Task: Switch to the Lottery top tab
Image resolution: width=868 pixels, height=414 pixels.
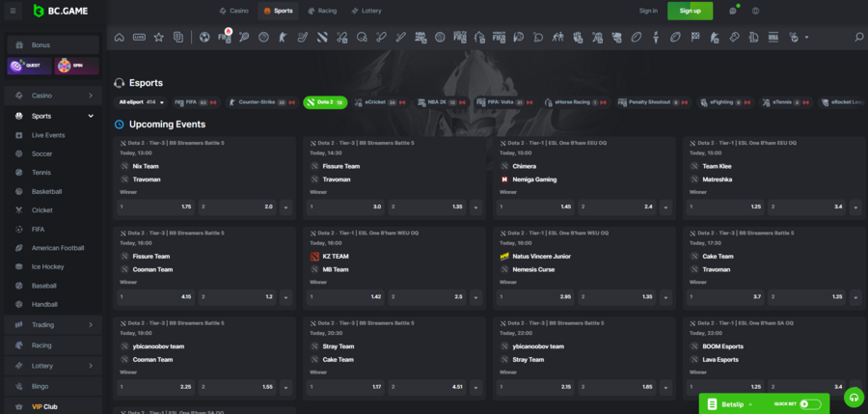Action: tap(366, 11)
